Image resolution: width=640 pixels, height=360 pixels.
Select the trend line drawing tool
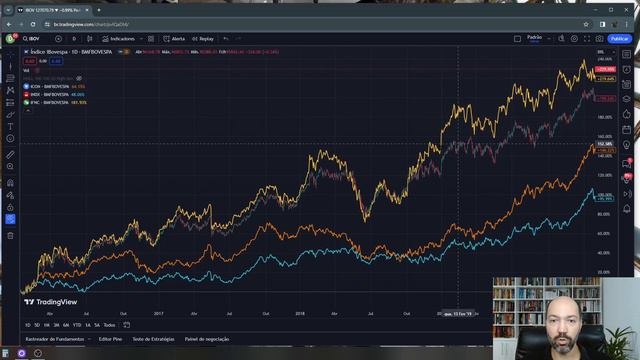[x=11, y=66]
